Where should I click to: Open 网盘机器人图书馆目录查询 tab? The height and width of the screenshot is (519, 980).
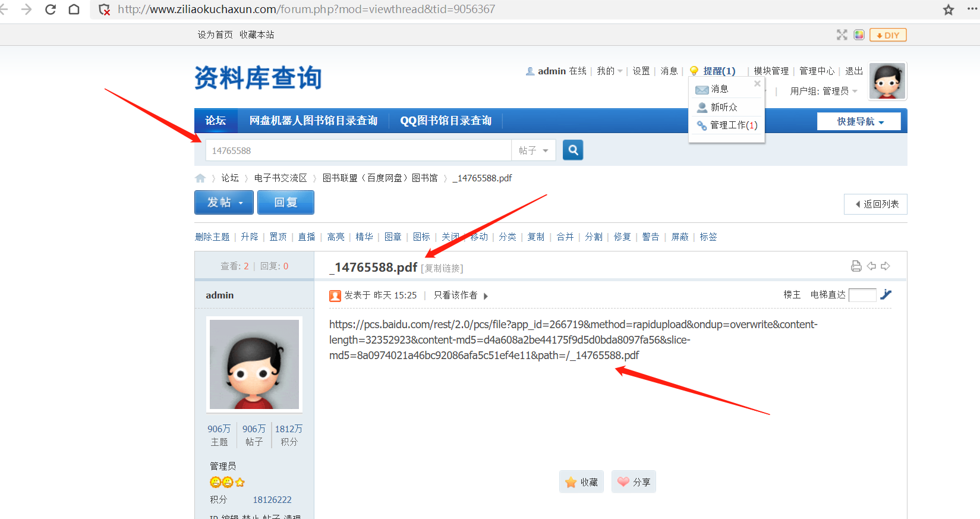click(313, 121)
